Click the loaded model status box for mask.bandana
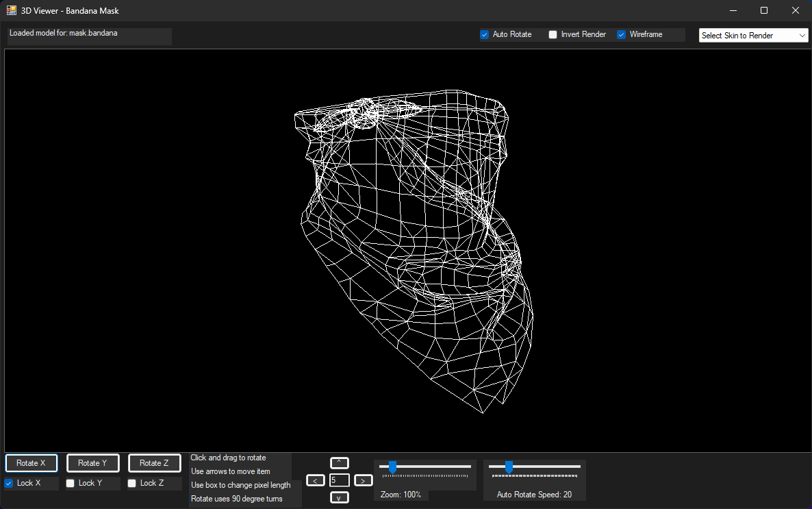Viewport: 812px width, 509px height. pyautogui.click(x=89, y=36)
